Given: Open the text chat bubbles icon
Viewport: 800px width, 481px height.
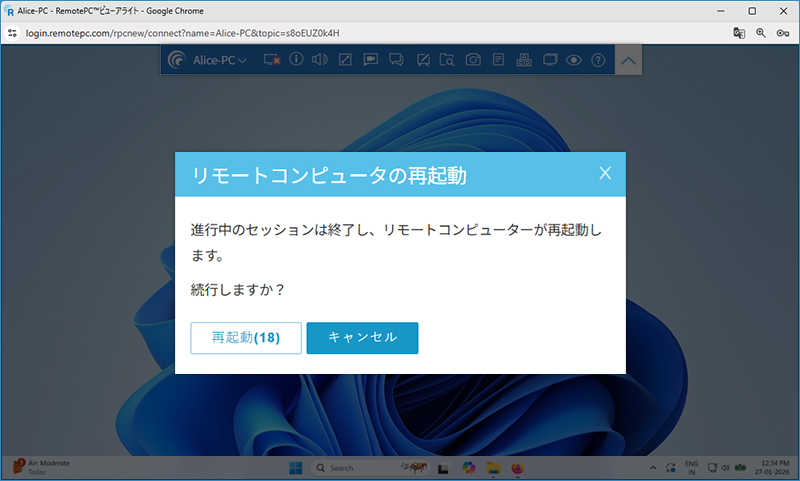Looking at the screenshot, I should tap(396, 60).
